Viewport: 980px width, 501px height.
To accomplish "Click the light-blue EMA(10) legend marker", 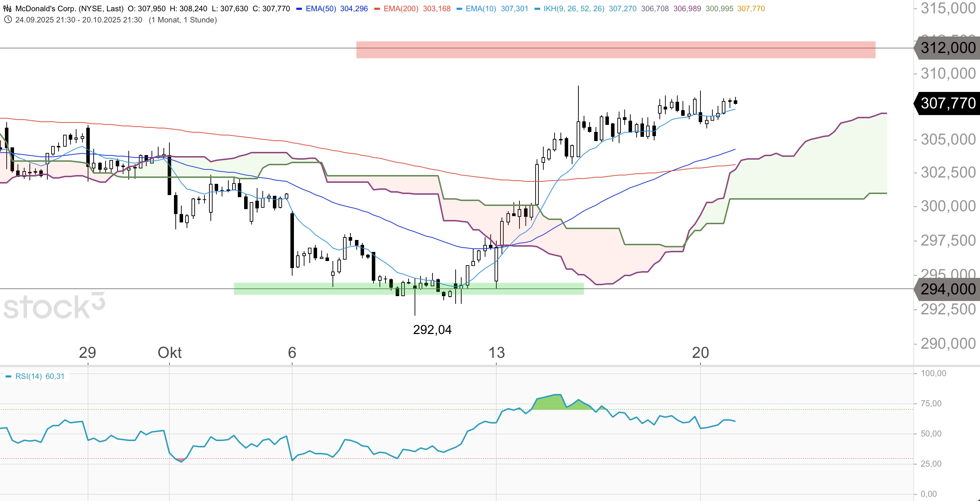I will [x=459, y=9].
